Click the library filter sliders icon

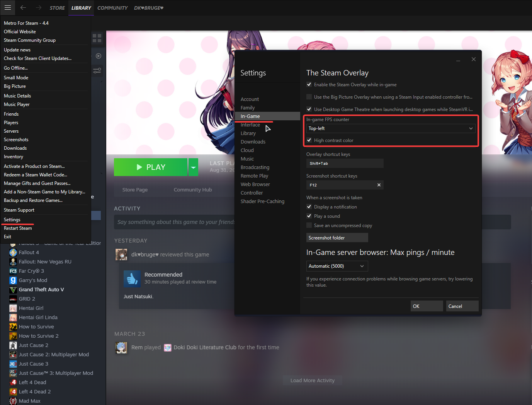pos(97,70)
